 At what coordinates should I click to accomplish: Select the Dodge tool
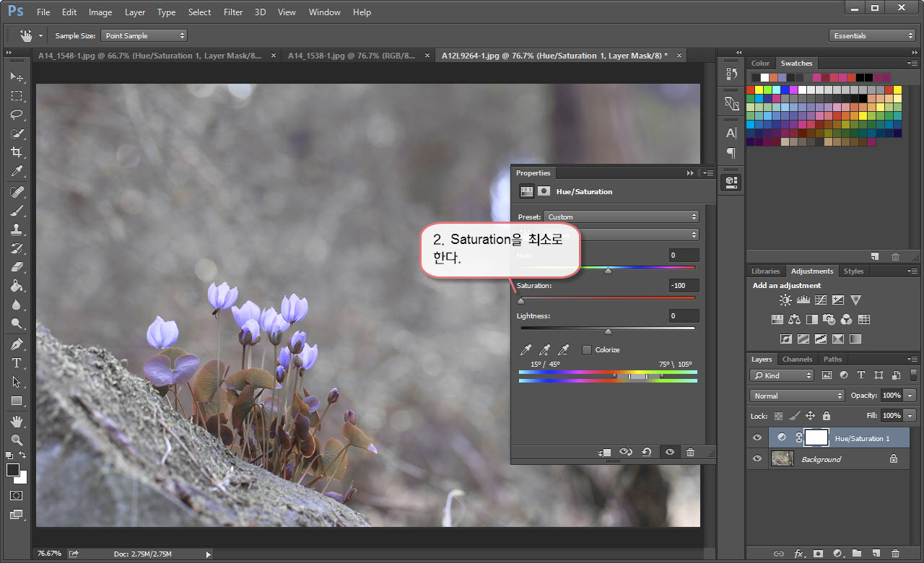click(x=17, y=323)
